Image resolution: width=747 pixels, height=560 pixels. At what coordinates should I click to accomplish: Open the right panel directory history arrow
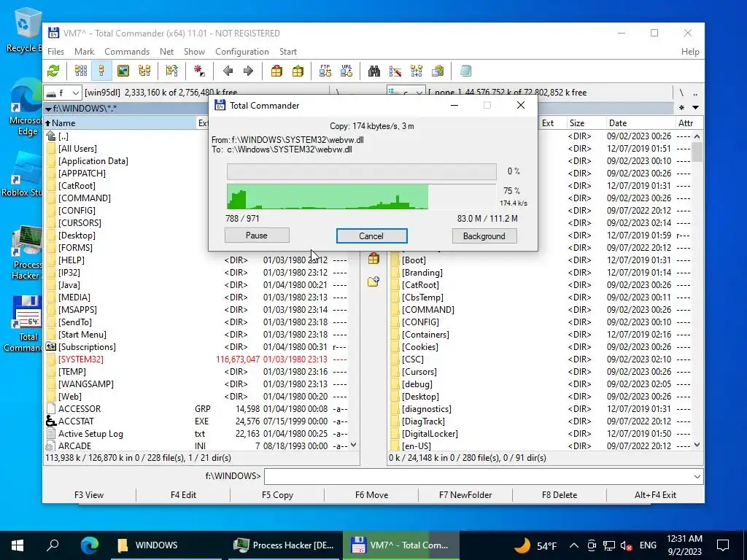(695, 108)
